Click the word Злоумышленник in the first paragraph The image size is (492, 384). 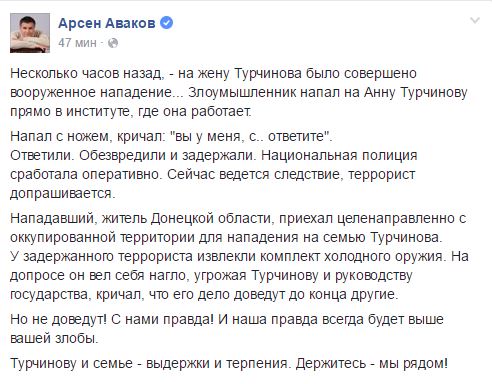(242, 92)
